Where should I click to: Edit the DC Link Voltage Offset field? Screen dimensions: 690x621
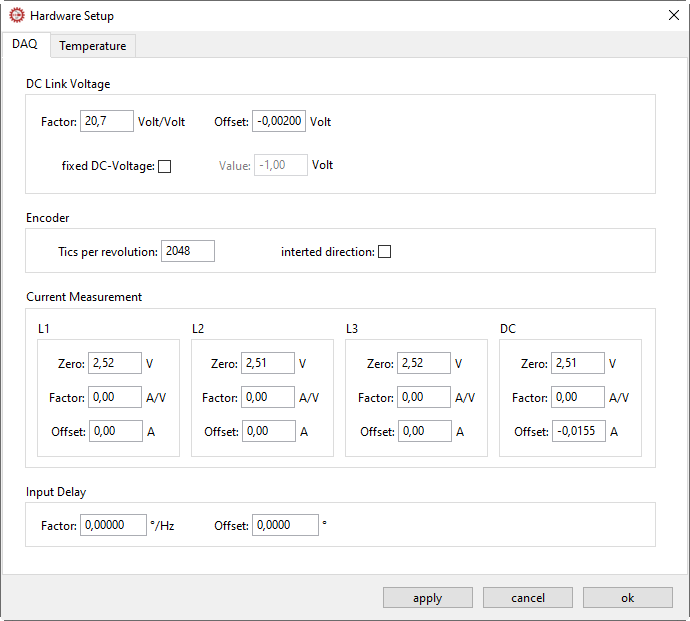click(x=279, y=121)
